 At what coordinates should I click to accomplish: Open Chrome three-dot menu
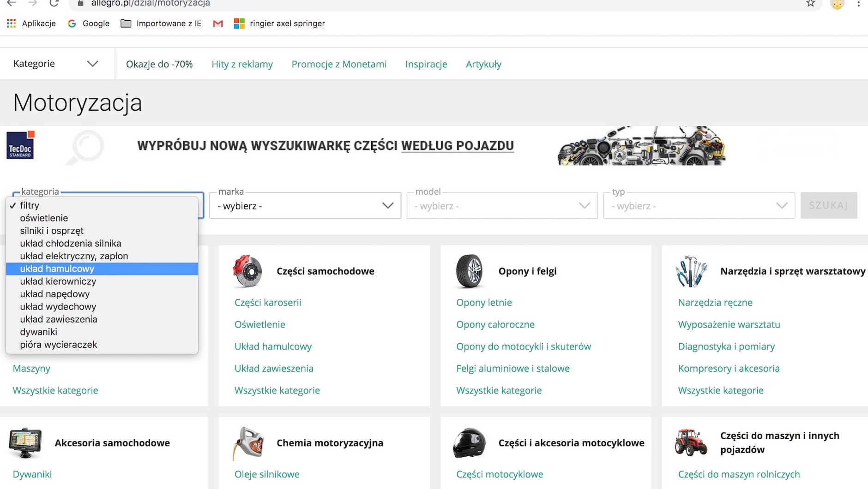tap(858, 4)
